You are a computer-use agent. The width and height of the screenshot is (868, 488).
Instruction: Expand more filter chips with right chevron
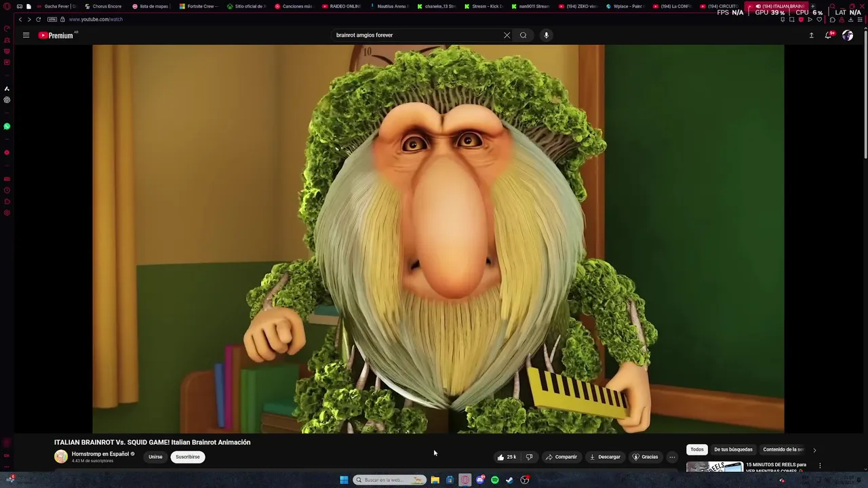814,449
